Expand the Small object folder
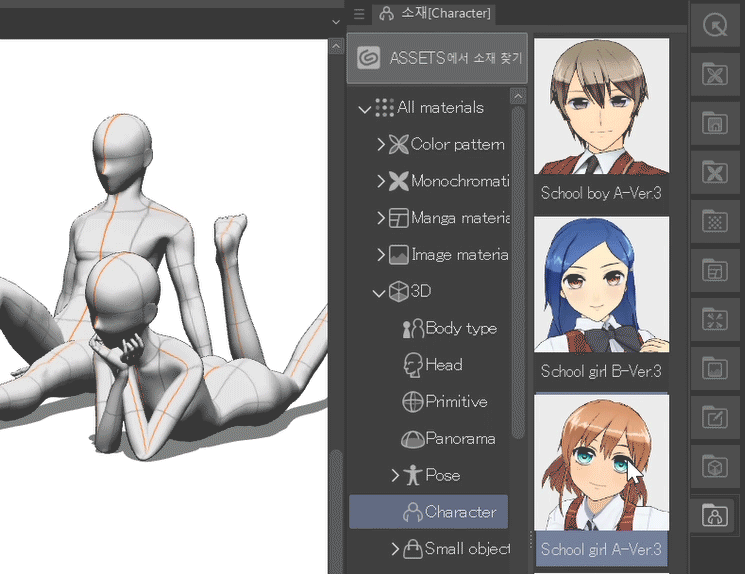The width and height of the screenshot is (745, 574). tap(395, 549)
